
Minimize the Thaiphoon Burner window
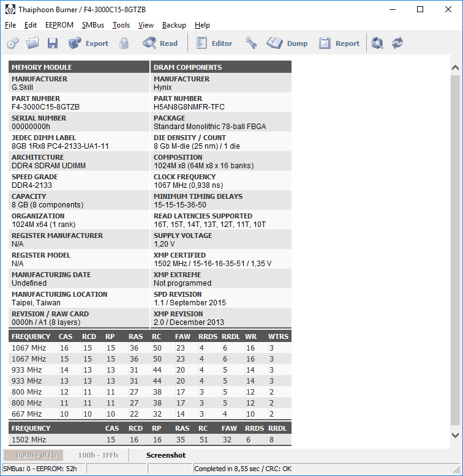click(x=393, y=9)
